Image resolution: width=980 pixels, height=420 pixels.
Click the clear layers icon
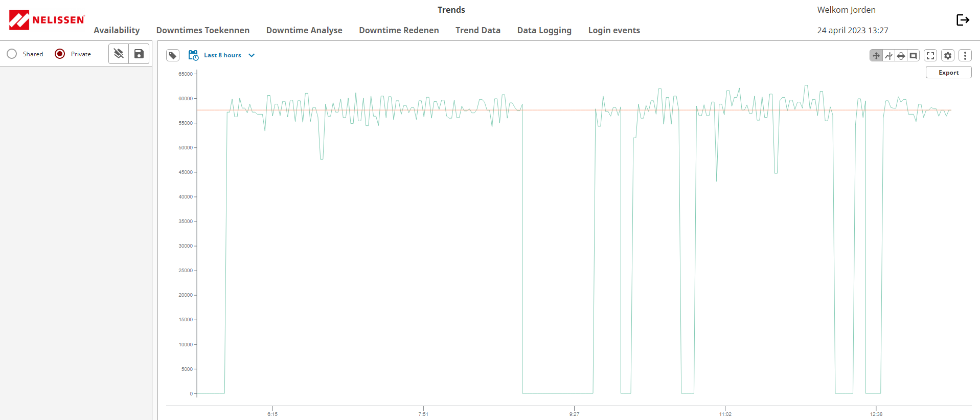coord(119,54)
